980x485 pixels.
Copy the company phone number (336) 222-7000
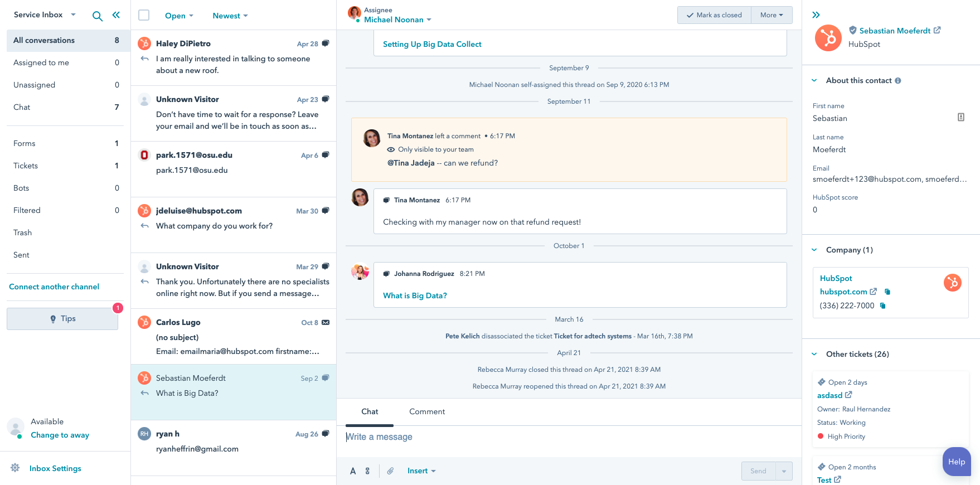click(x=882, y=306)
